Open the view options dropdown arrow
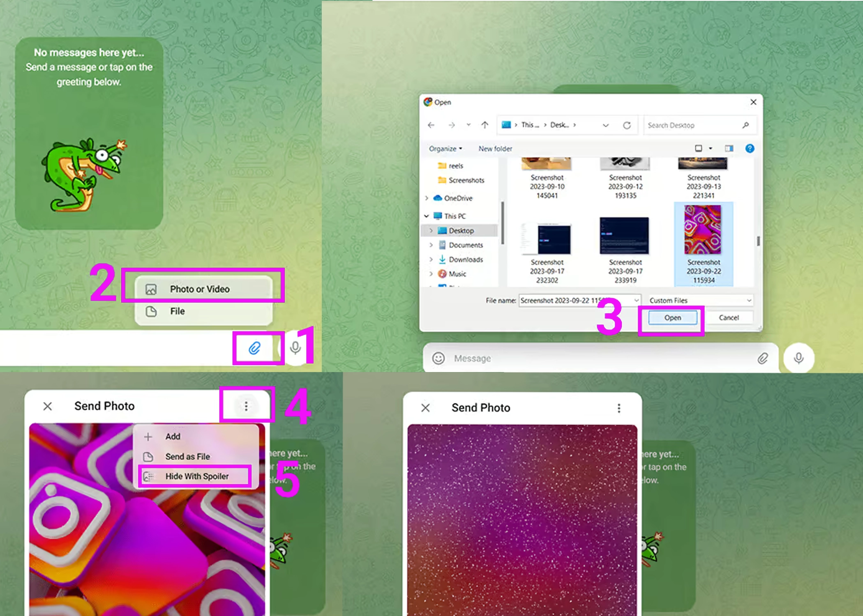Viewport: 863px width, 616px height. 711,148
